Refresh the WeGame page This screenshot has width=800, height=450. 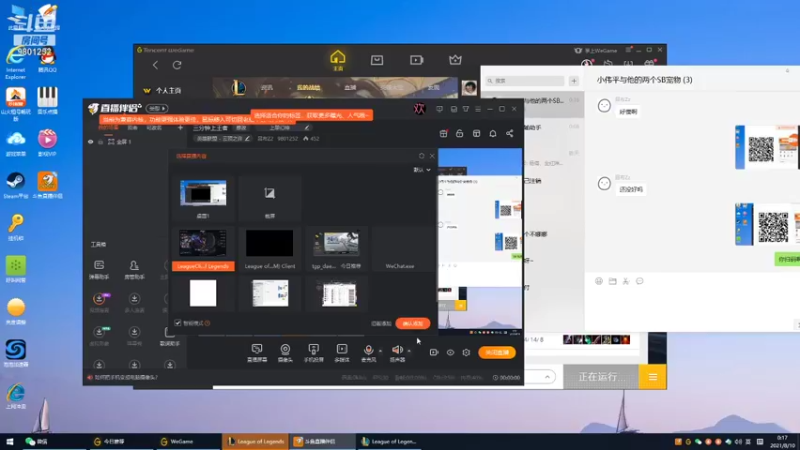pyautogui.click(x=177, y=65)
